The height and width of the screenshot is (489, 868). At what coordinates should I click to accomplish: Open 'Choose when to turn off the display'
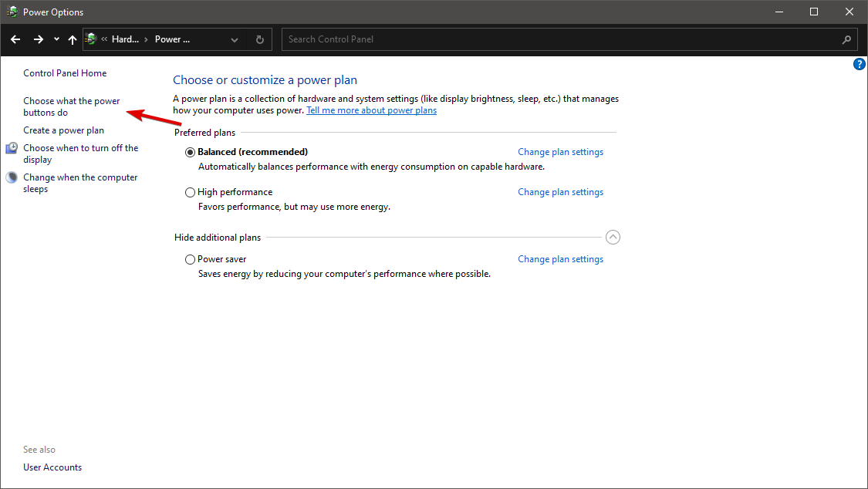81,153
